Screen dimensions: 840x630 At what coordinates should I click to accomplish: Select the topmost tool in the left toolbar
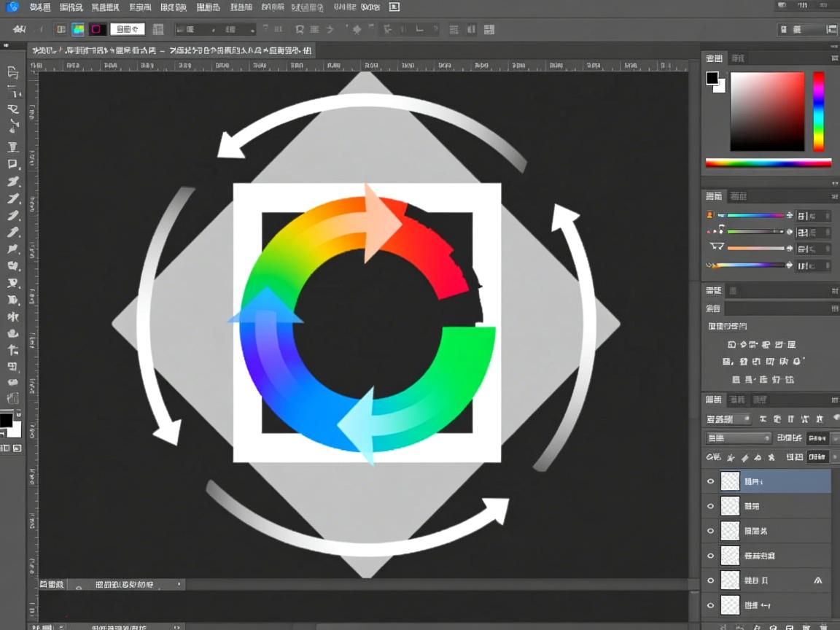12,72
